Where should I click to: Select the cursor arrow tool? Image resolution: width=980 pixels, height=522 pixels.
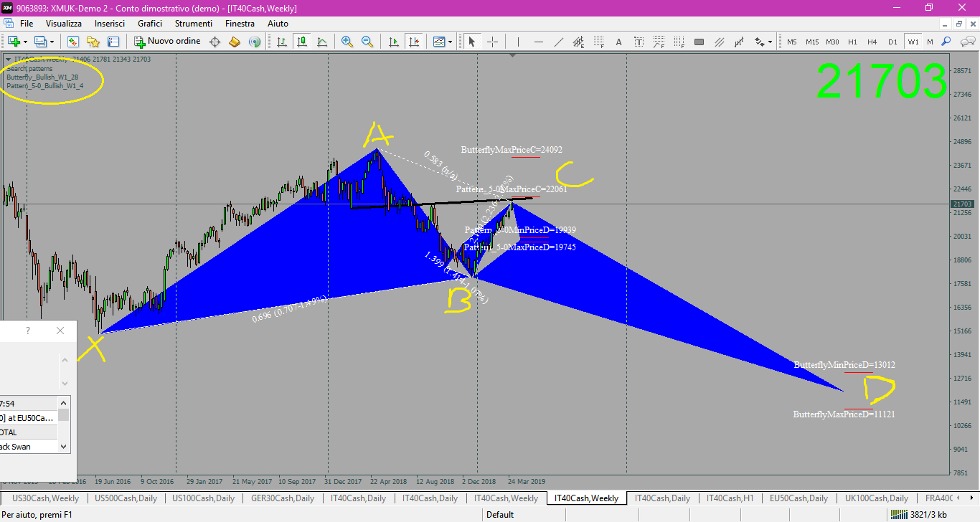pos(472,42)
